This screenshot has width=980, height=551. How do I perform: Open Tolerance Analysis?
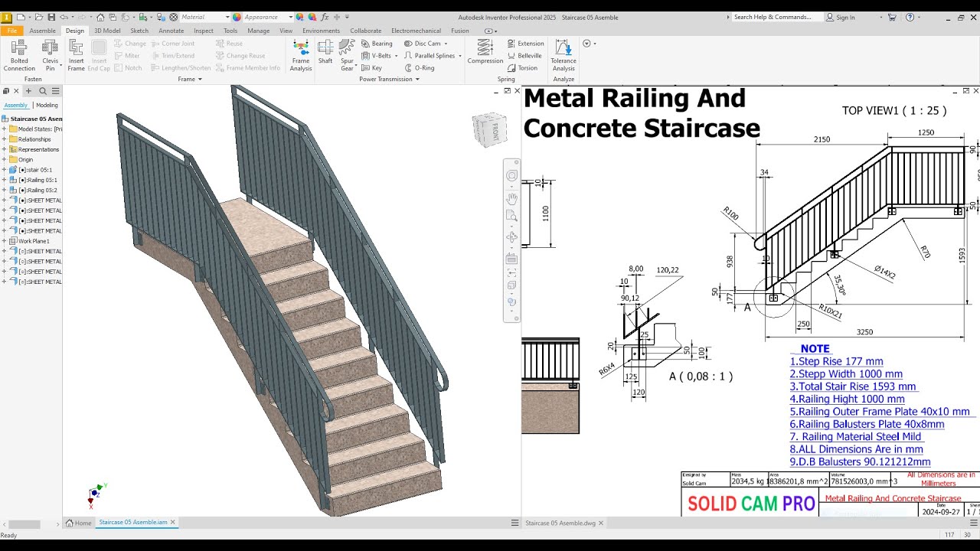click(x=563, y=55)
